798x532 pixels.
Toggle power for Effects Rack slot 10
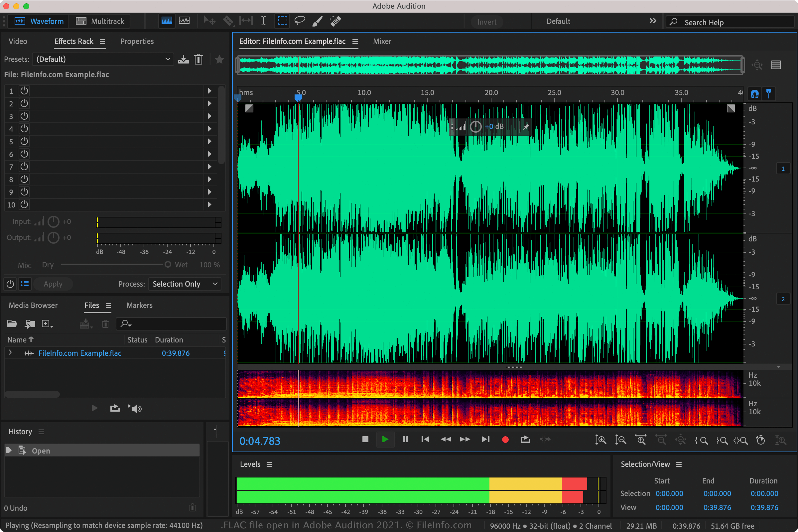[x=24, y=204]
